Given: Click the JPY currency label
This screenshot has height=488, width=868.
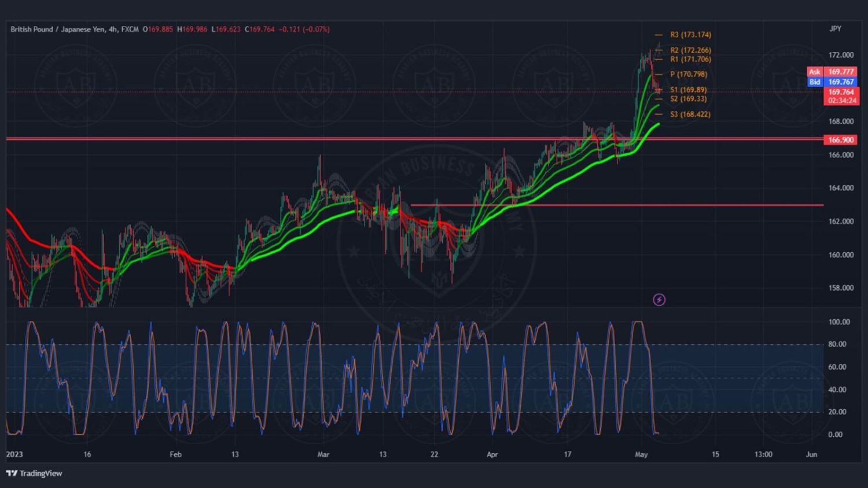Looking at the screenshot, I should [835, 29].
